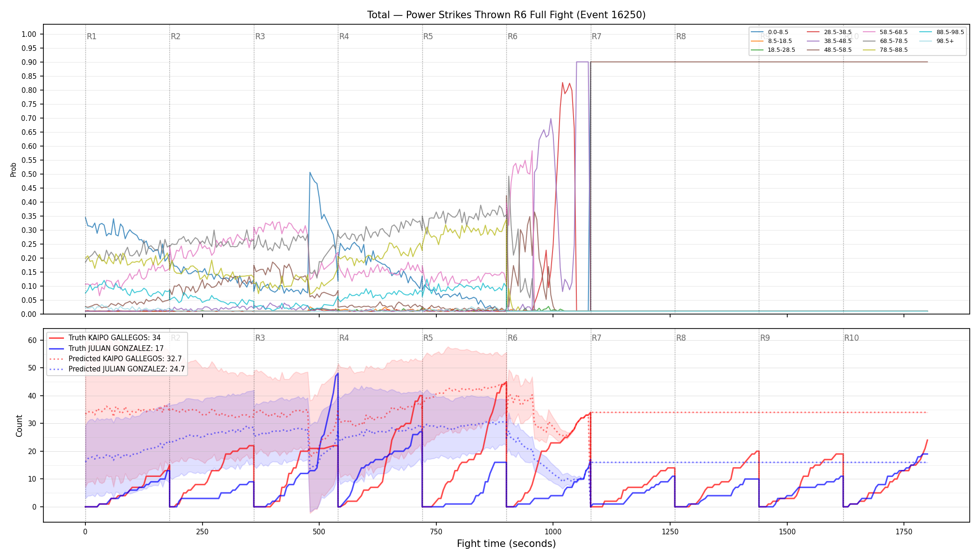
Task: Click the R5 round marker in the probability chart
Action: point(428,36)
